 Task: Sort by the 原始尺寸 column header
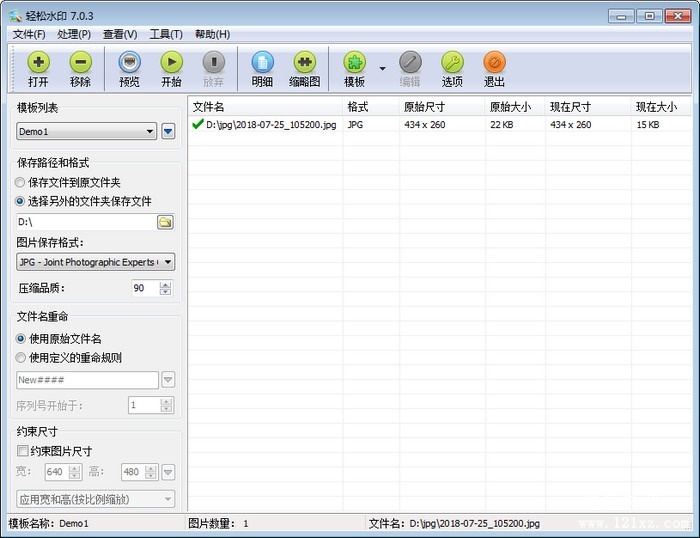point(442,107)
